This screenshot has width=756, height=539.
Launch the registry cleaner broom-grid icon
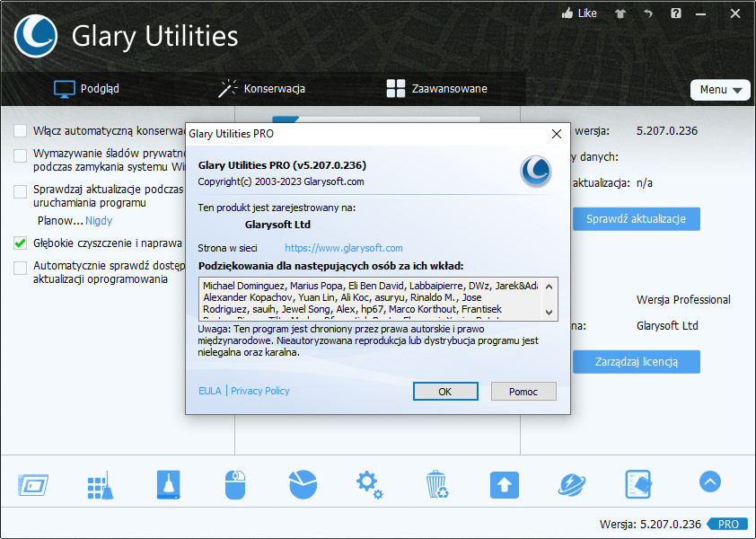[x=101, y=485]
